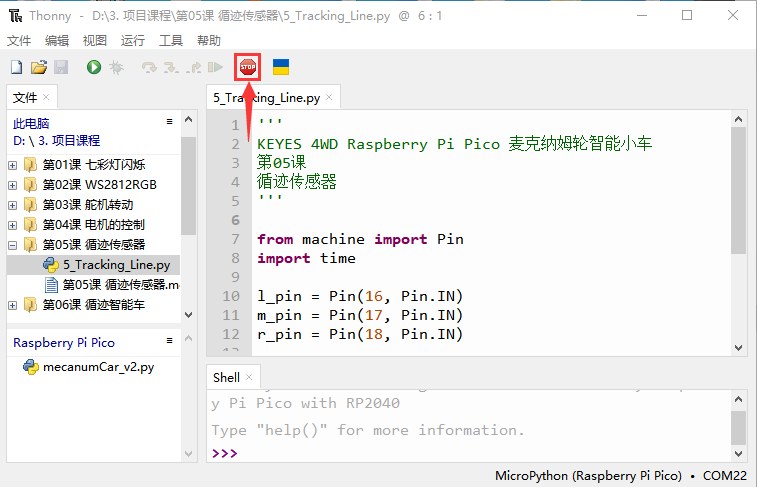Image resolution: width=757 pixels, height=487 pixels.
Task: Click the 此电脑 link
Action: (31, 124)
